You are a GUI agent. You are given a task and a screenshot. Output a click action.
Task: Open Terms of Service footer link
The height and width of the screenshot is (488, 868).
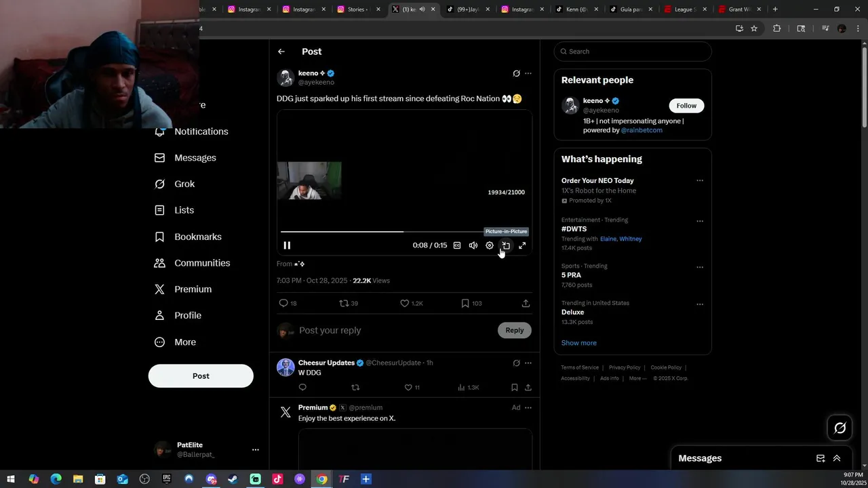[580, 367]
